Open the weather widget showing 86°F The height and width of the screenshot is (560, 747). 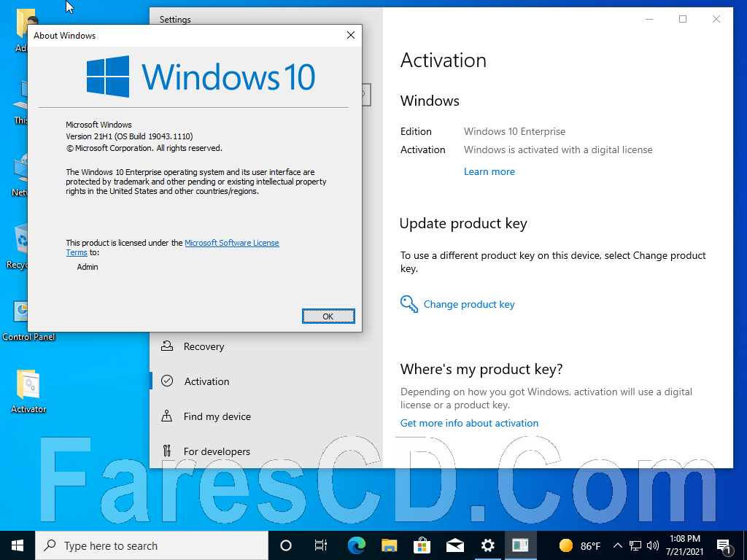579,545
